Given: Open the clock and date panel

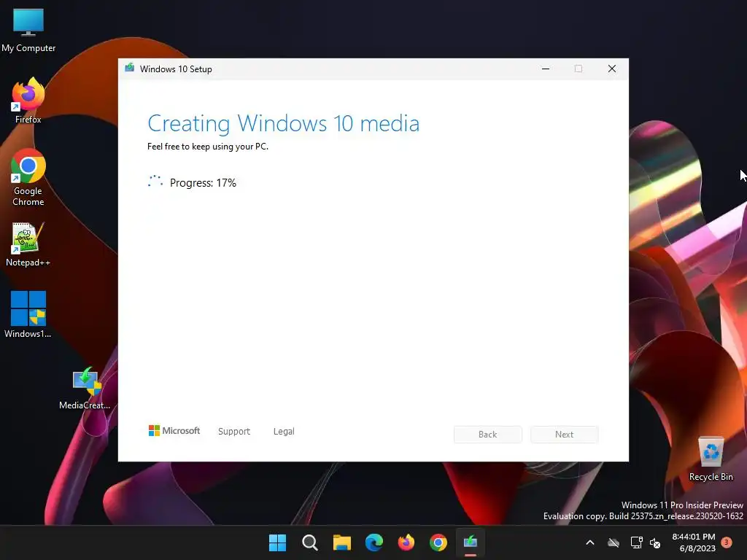Looking at the screenshot, I should pos(694,542).
